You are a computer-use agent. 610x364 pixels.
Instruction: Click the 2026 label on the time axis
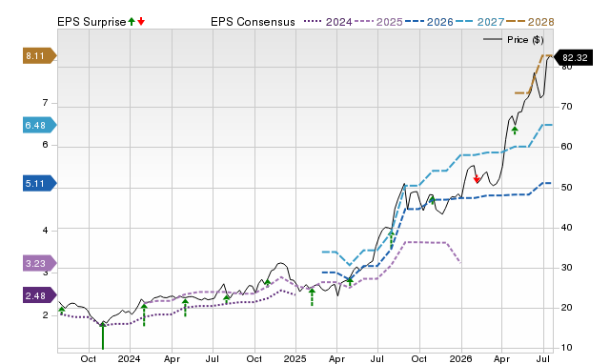tap(460, 358)
